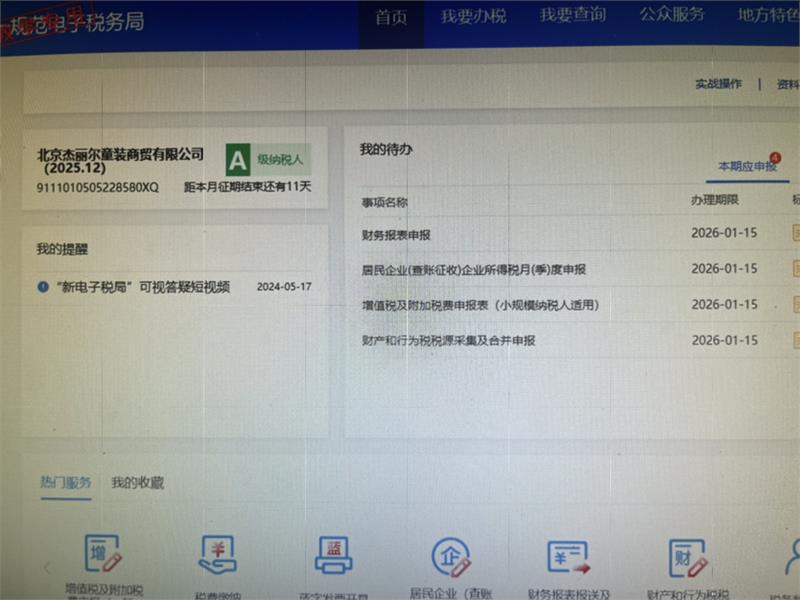The height and width of the screenshot is (600, 800).
Task: Select the 居民企业 income tax icon
Action: pyautogui.click(x=450, y=556)
